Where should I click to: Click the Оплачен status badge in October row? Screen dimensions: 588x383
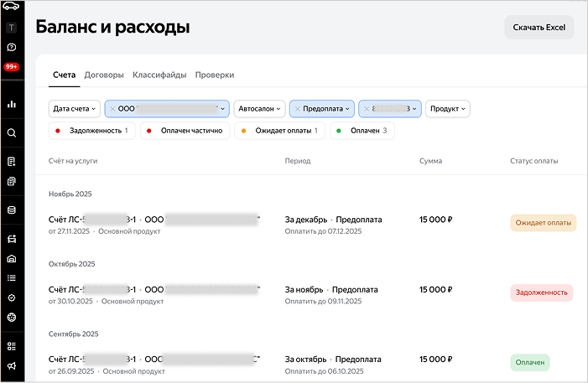(x=530, y=362)
